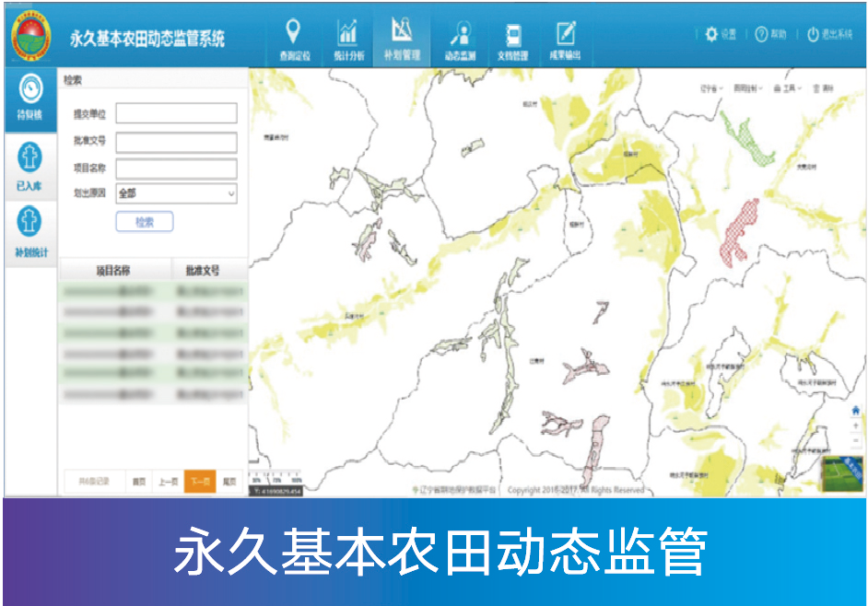
Task: Click the map home extent icon
Action: 856,410
